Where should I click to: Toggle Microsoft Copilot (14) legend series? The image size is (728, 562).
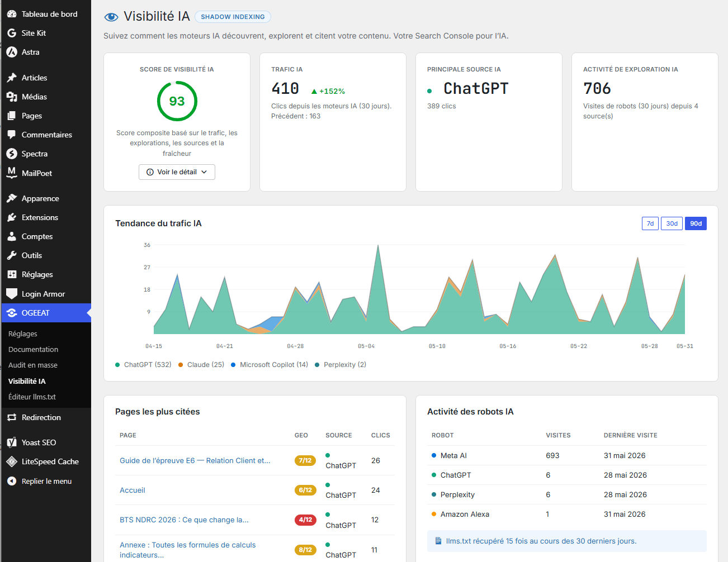tap(270, 365)
